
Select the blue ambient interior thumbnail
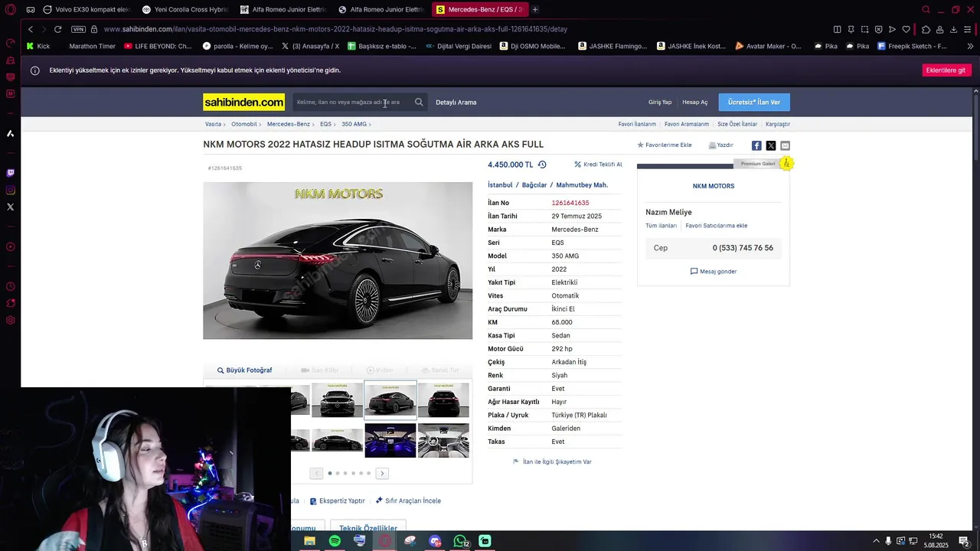point(390,440)
